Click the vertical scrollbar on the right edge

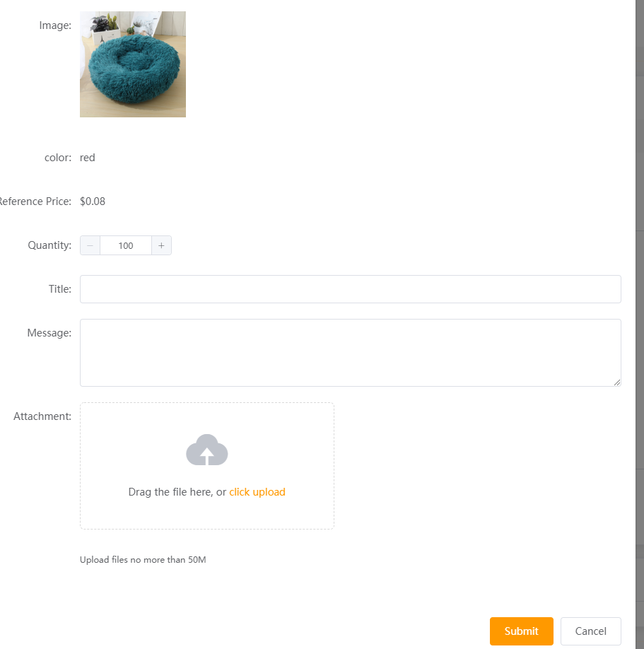click(640, 324)
